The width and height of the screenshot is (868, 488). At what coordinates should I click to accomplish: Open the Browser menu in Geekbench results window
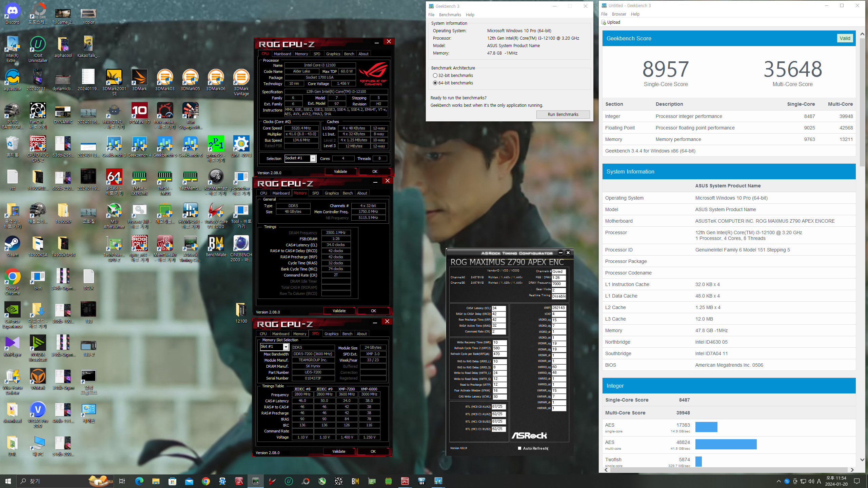pos(619,14)
